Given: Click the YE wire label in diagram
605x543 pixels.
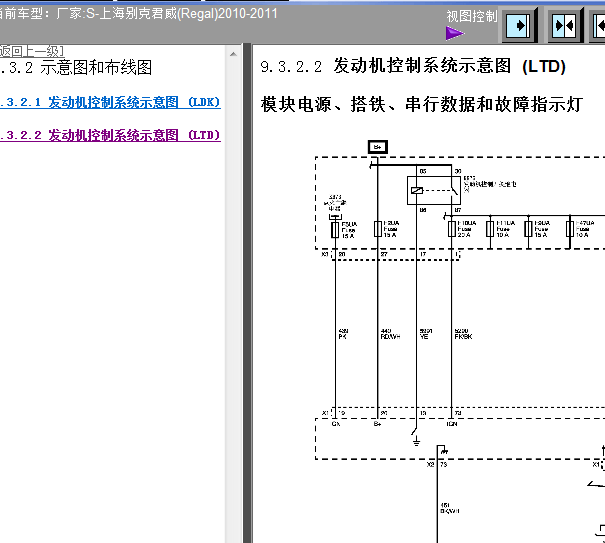Looking at the screenshot, I should tap(424, 337).
